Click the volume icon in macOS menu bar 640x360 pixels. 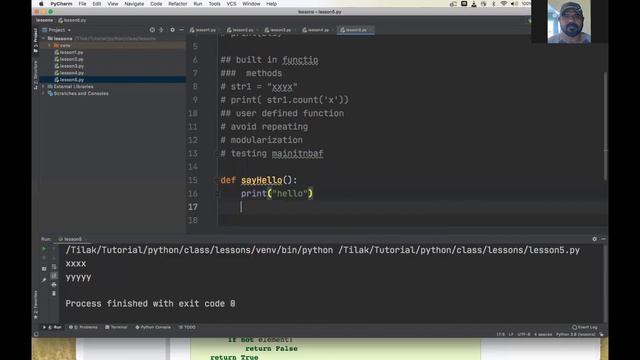tap(514, 4)
